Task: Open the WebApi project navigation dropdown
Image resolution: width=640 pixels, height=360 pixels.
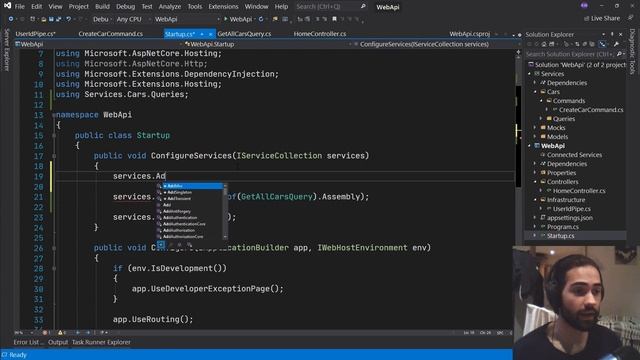Action: click(98, 44)
